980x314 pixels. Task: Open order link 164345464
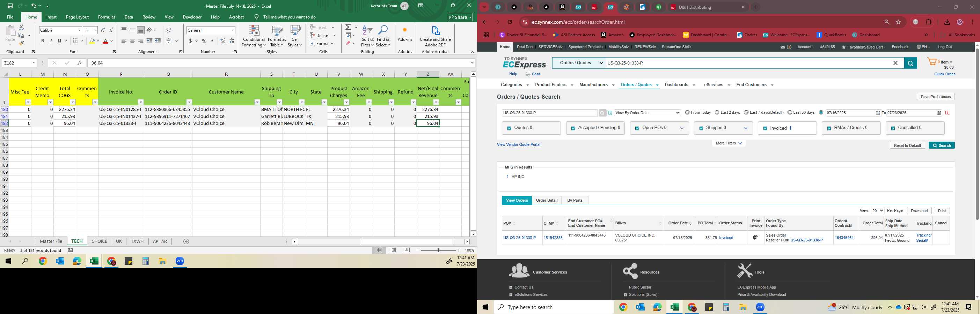[x=844, y=238]
